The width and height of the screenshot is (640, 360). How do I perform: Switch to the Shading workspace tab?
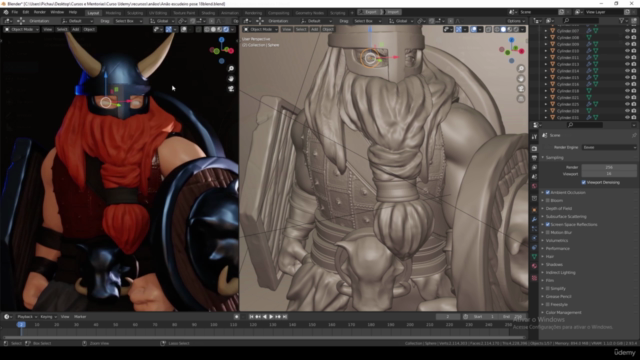(x=208, y=13)
